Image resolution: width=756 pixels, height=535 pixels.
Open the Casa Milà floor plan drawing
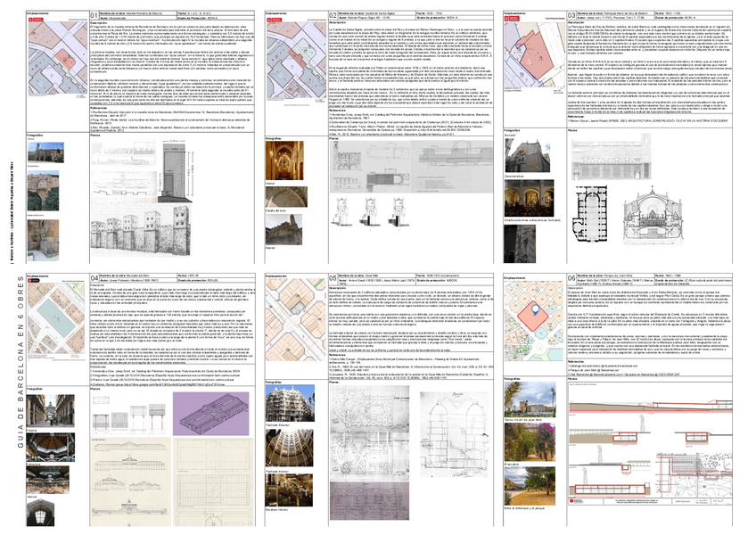[369, 432]
